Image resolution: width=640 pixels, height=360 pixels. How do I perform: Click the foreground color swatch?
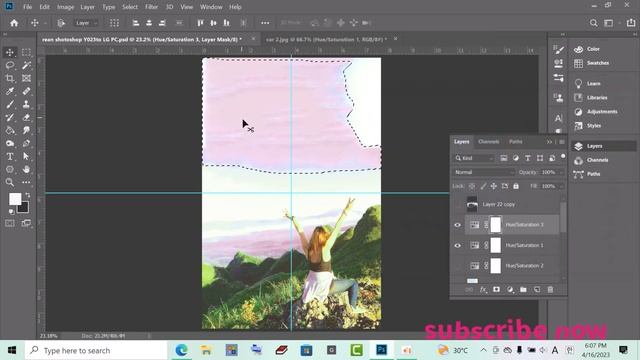pos(15,199)
